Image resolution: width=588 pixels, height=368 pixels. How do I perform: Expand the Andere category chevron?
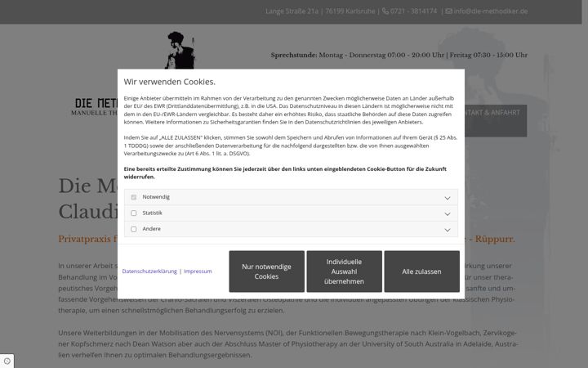tap(448, 230)
